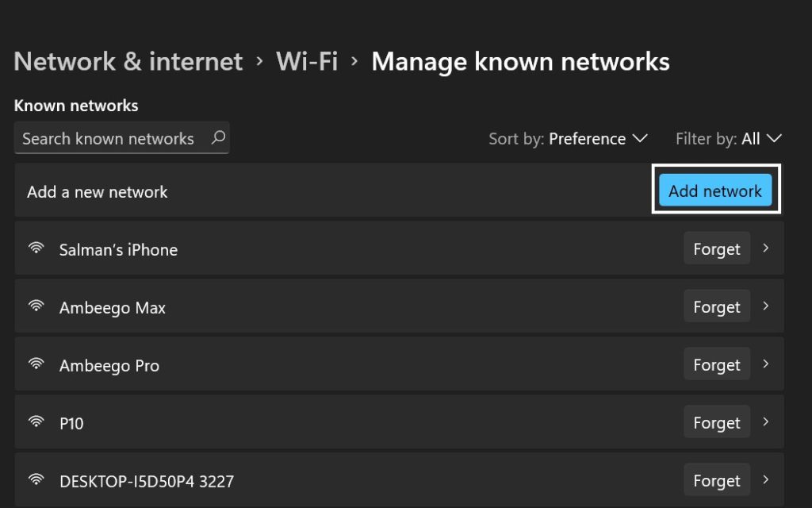
Task: Click the Add network button
Action: point(714,190)
